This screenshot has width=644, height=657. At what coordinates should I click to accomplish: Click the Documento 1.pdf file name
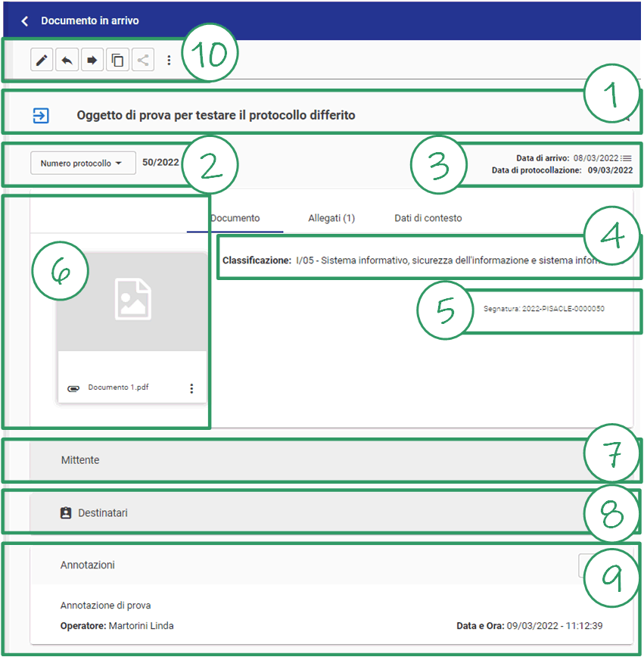(x=118, y=388)
